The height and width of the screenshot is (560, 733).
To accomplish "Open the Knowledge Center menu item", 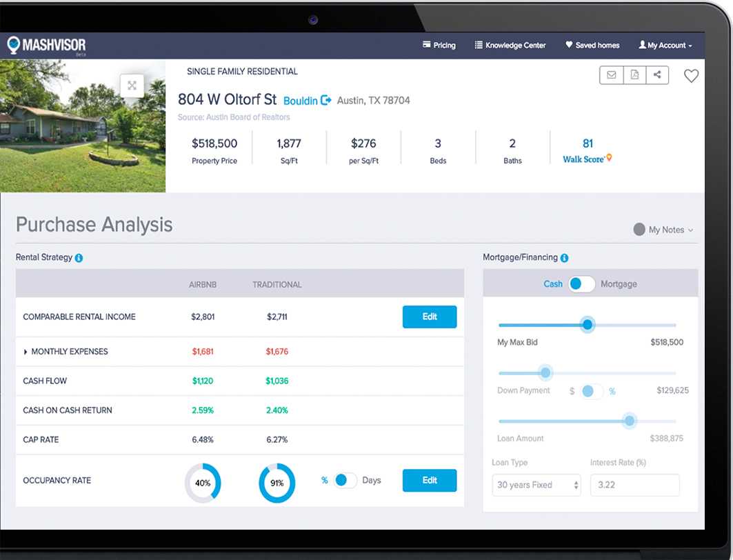I will pos(510,46).
